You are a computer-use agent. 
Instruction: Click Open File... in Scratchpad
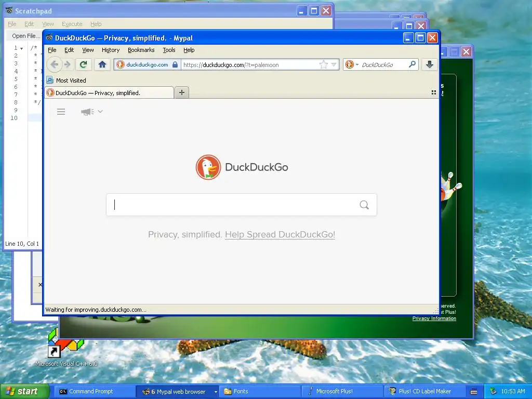26,36
